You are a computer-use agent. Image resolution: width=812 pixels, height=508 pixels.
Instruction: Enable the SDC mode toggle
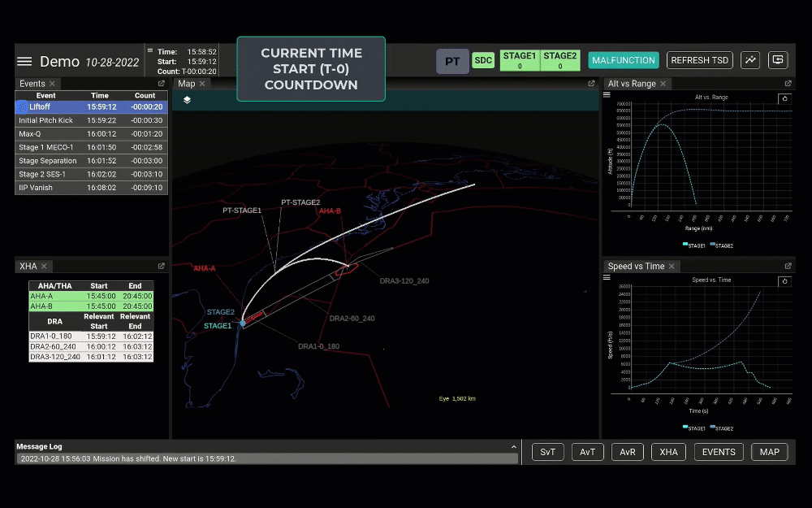pos(482,59)
